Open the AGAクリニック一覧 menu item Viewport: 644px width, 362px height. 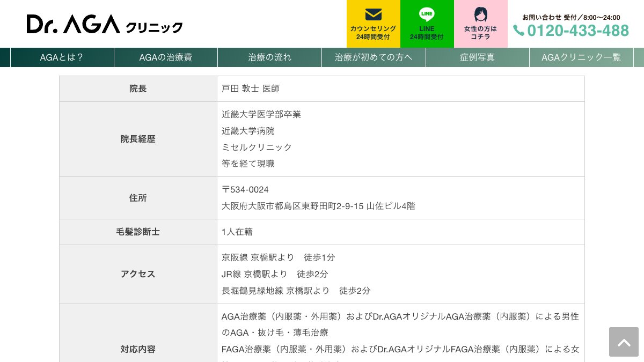click(x=581, y=57)
